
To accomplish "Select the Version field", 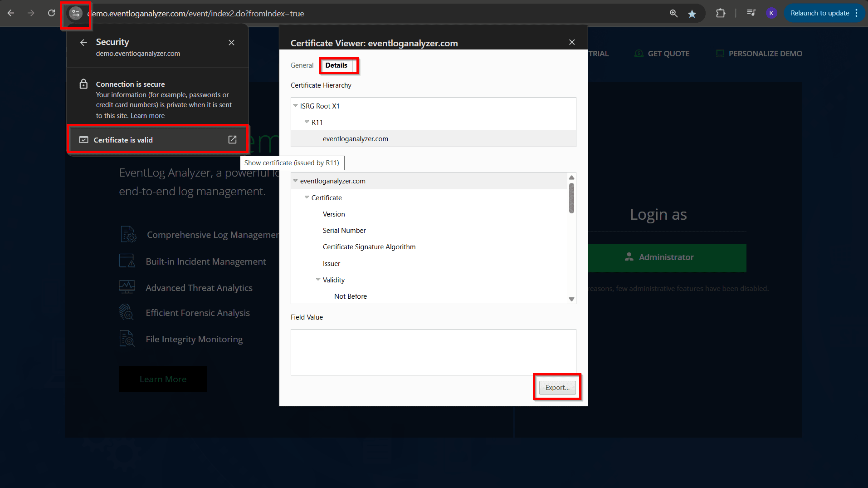I will point(334,214).
